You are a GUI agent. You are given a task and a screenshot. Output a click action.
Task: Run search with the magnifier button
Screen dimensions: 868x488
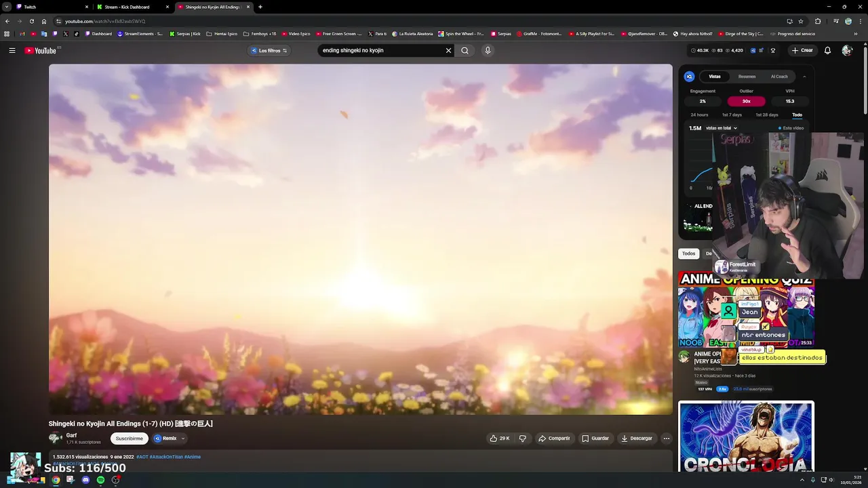[465, 50]
